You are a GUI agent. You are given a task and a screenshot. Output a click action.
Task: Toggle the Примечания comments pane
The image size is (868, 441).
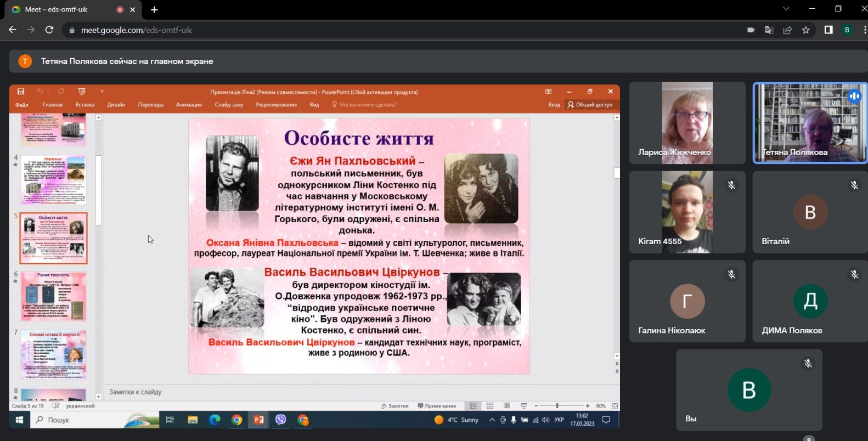437,406
